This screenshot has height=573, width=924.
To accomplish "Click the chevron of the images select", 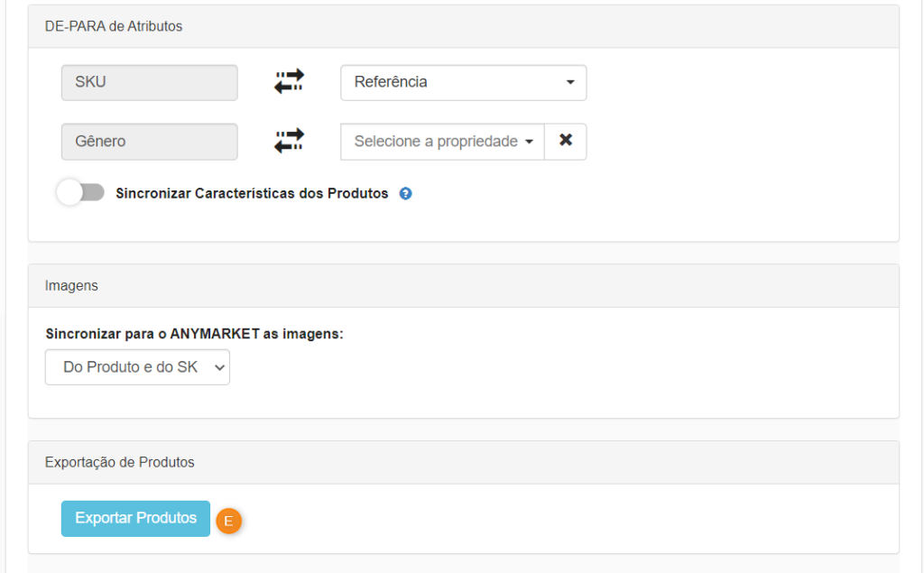I will pos(219,367).
